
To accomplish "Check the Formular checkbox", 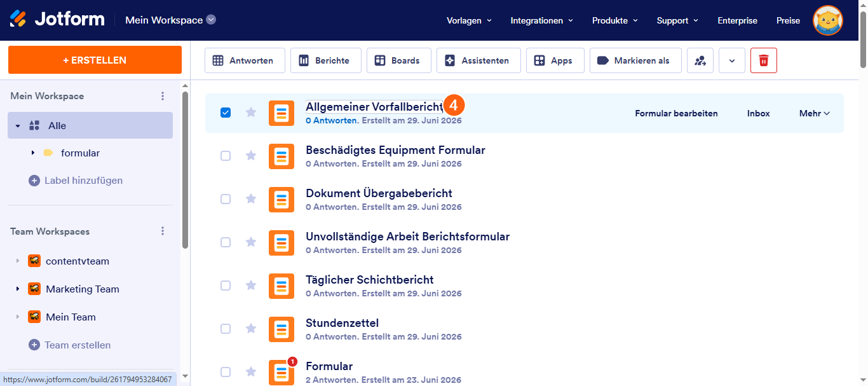I will pyautogui.click(x=226, y=372).
